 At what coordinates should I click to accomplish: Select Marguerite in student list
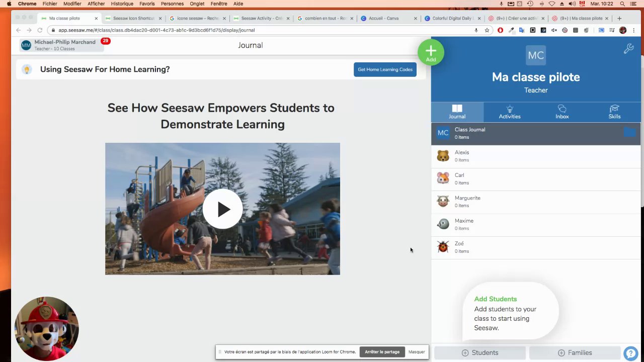pos(536,202)
